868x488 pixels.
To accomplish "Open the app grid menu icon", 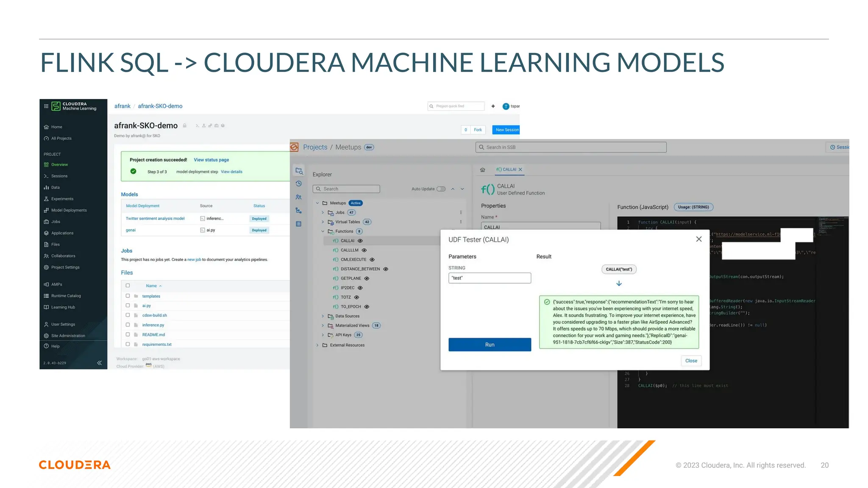I will (46, 106).
